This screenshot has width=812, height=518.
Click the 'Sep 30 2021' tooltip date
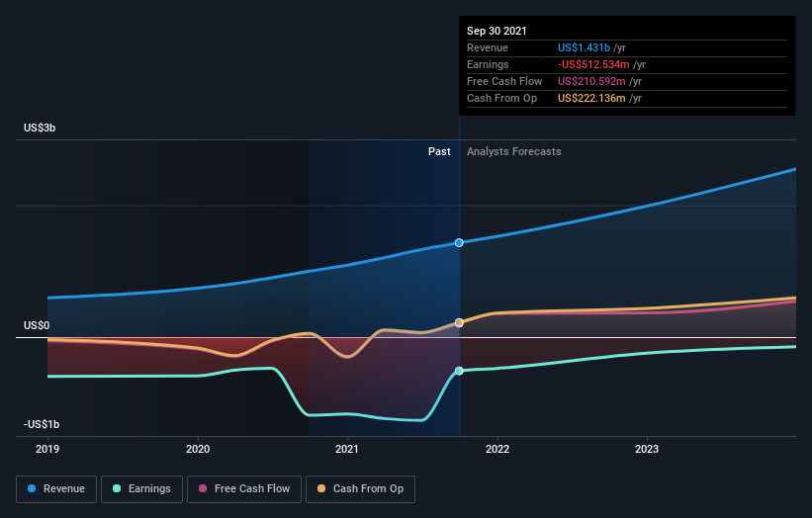pos(496,31)
